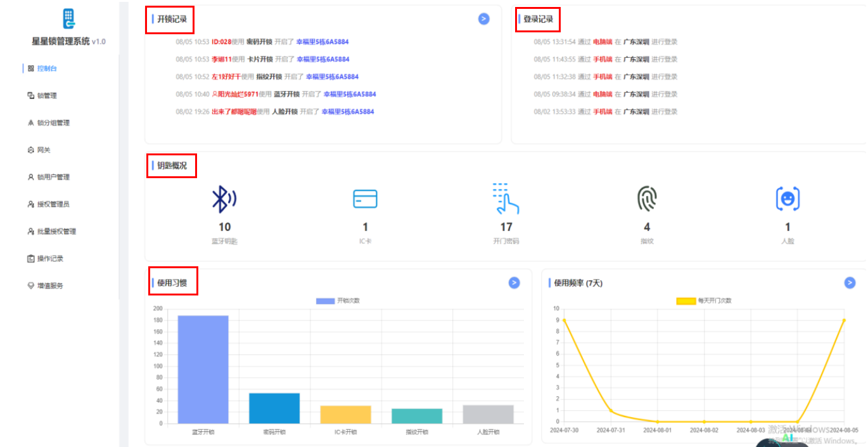
Task: Click the Bluetooth key (蓝牙钥匙) icon
Action: pos(224,200)
